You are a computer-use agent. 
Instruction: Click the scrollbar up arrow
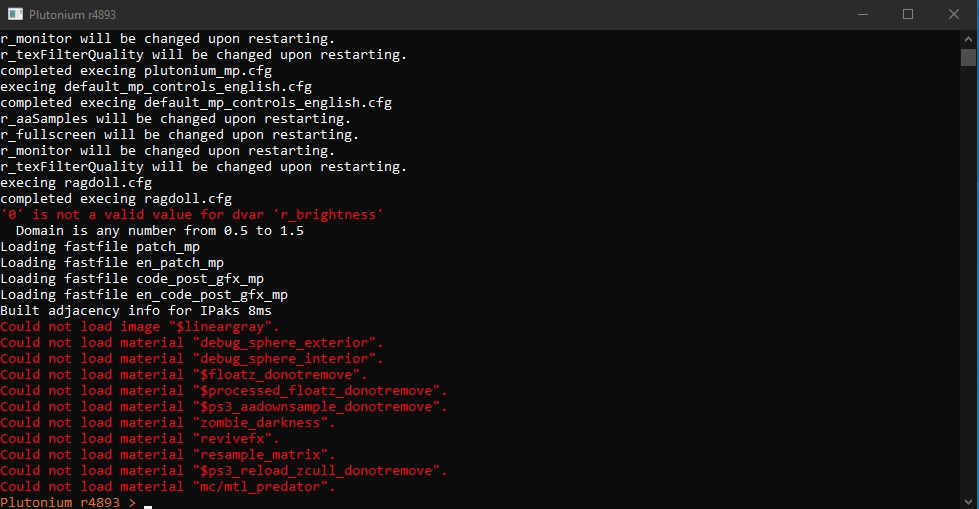(x=968, y=38)
